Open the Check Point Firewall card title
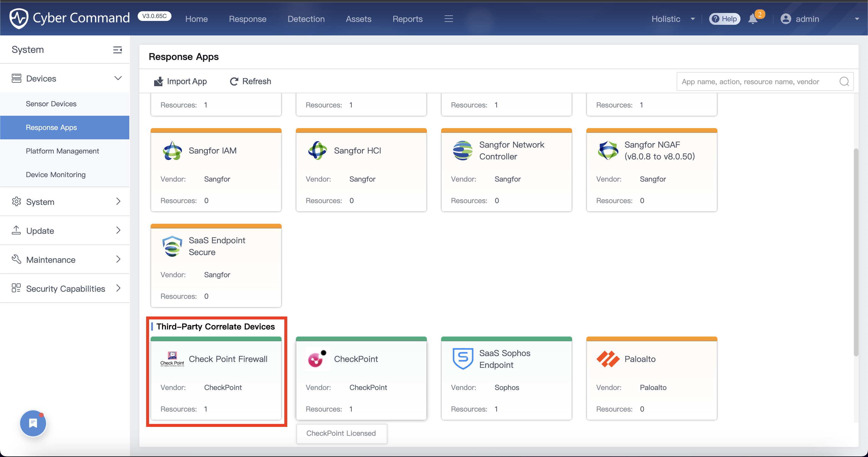868x457 pixels. (228, 359)
